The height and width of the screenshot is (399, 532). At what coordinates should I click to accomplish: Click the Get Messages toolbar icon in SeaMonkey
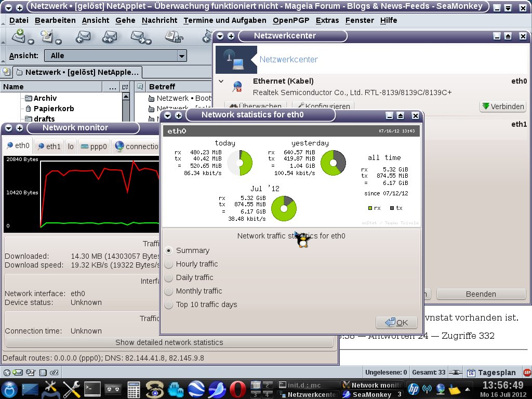pyautogui.click(x=18, y=36)
